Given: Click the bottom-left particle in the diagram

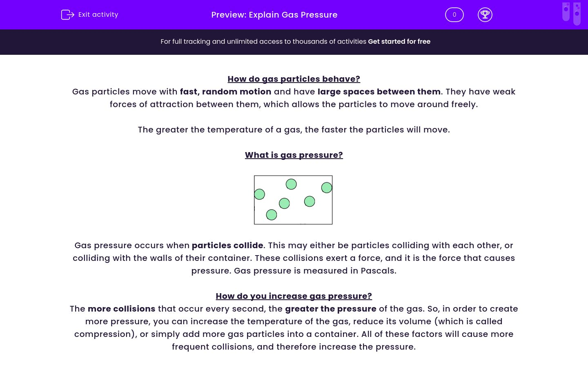Looking at the screenshot, I should coord(271,214).
